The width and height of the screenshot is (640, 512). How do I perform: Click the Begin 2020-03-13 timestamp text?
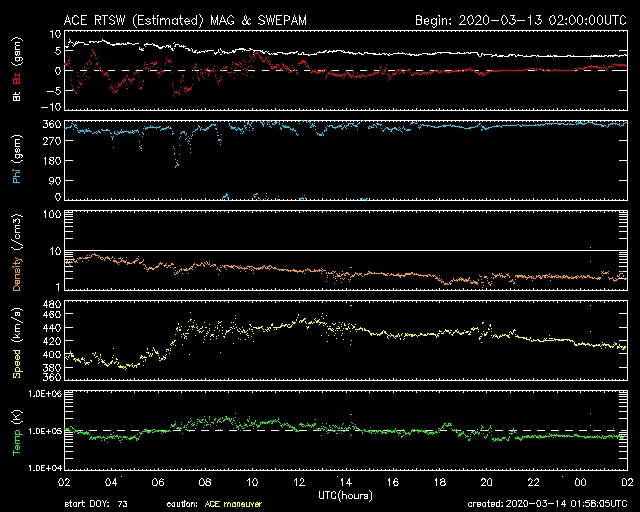coord(520,20)
